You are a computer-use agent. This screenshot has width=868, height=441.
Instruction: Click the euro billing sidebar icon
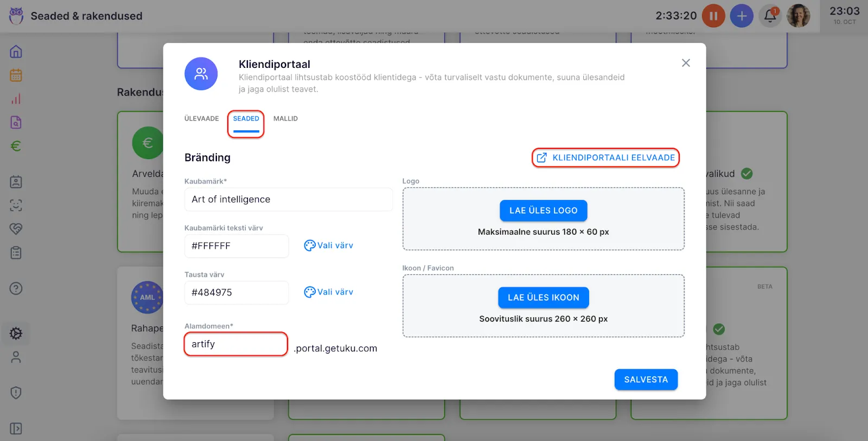coord(16,146)
